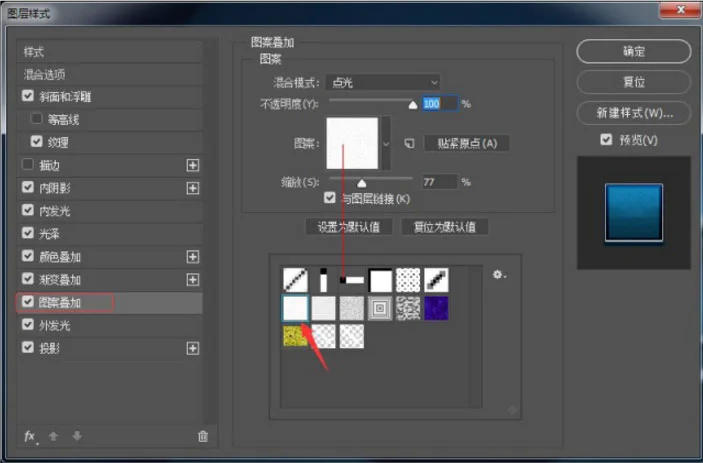Toggle the 预览 checkbox
The height and width of the screenshot is (463, 703).
(x=606, y=140)
